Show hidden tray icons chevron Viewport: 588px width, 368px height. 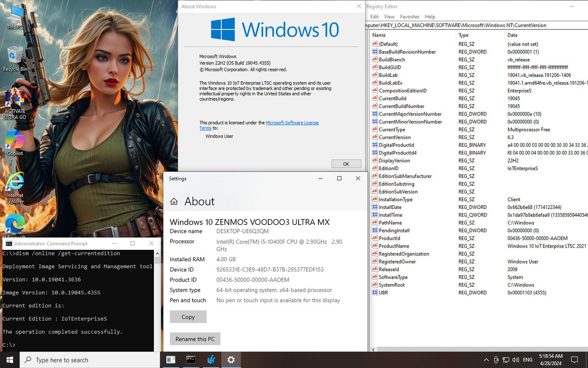point(486,360)
